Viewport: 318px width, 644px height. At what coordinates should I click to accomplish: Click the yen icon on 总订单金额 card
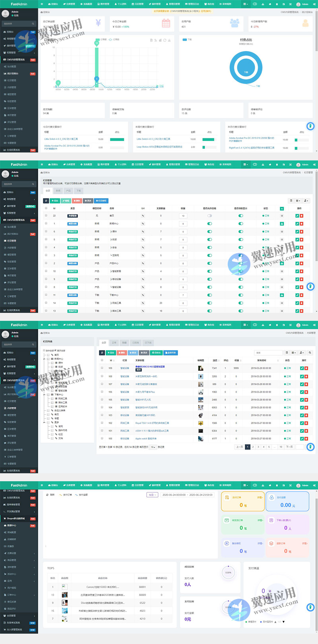click(x=98, y=23)
